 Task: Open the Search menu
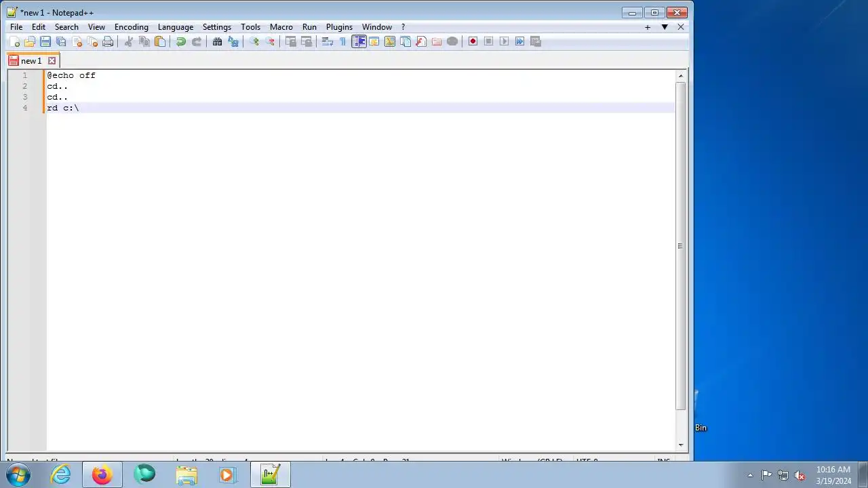66,27
